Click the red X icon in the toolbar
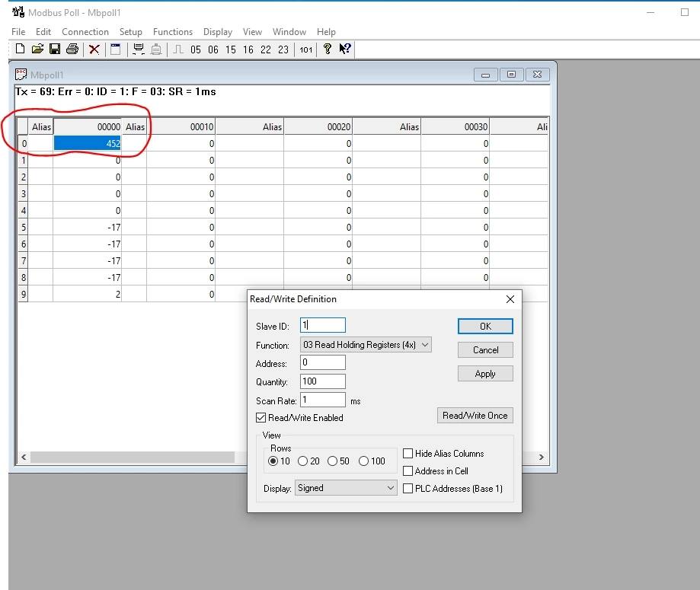This screenshot has width=700, height=590. [94, 49]
